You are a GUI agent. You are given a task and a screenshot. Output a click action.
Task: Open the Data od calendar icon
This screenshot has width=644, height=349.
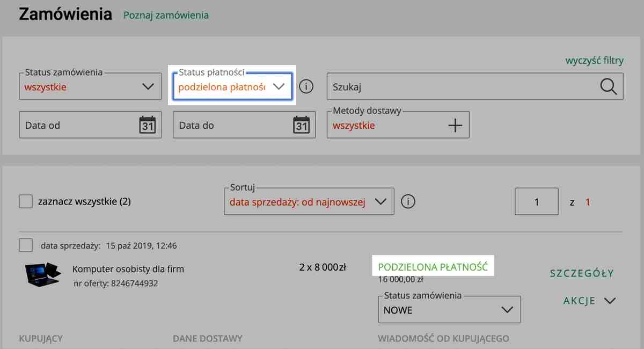click(147, 125)
